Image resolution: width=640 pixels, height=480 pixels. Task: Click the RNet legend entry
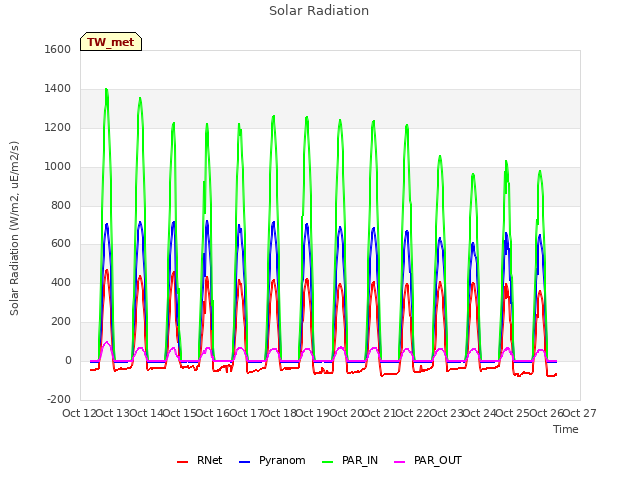point(199,460)
